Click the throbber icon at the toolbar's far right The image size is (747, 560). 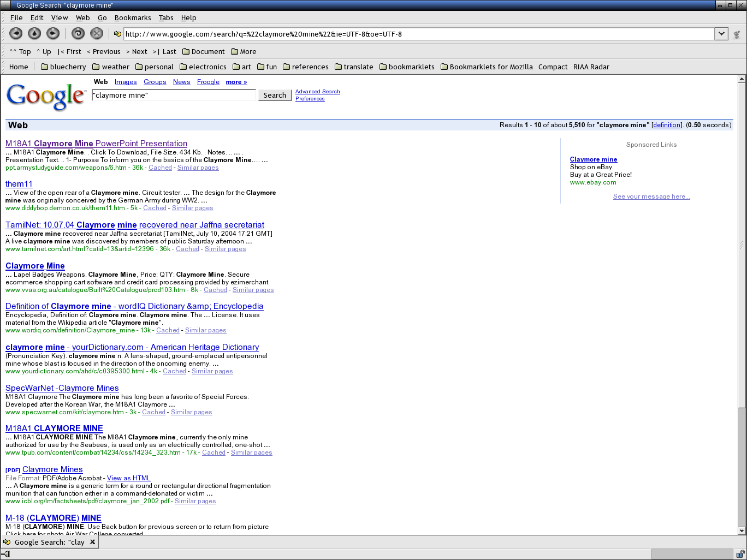pos(737,34)
